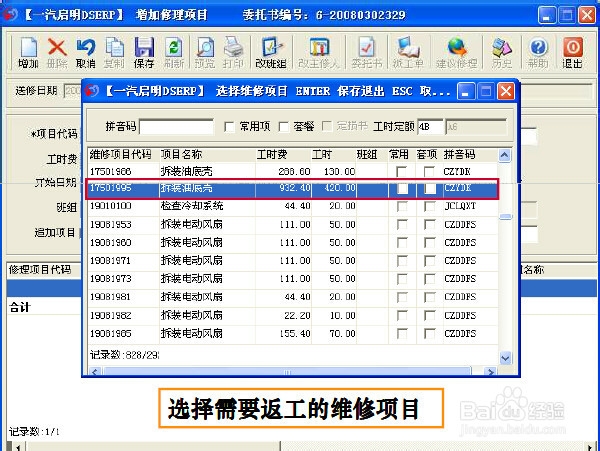Click 修理项目代码 header in main window
The image size is (600, 451).
[x=40, y=270]
